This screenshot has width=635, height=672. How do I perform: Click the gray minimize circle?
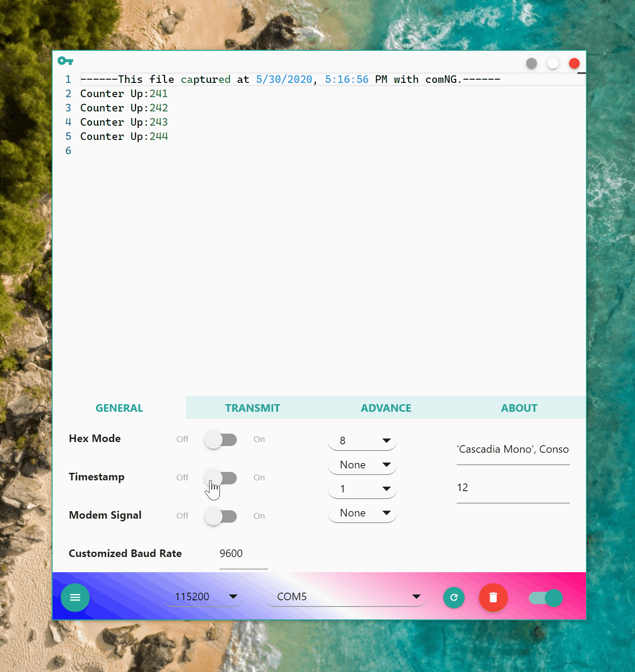pyautogui.click(x=531, y=64)
